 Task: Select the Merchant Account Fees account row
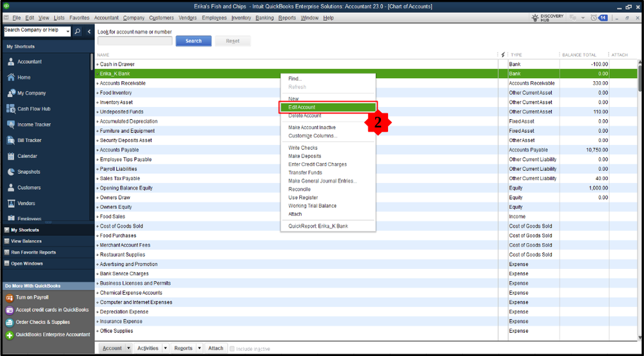(x=366, y=245)
